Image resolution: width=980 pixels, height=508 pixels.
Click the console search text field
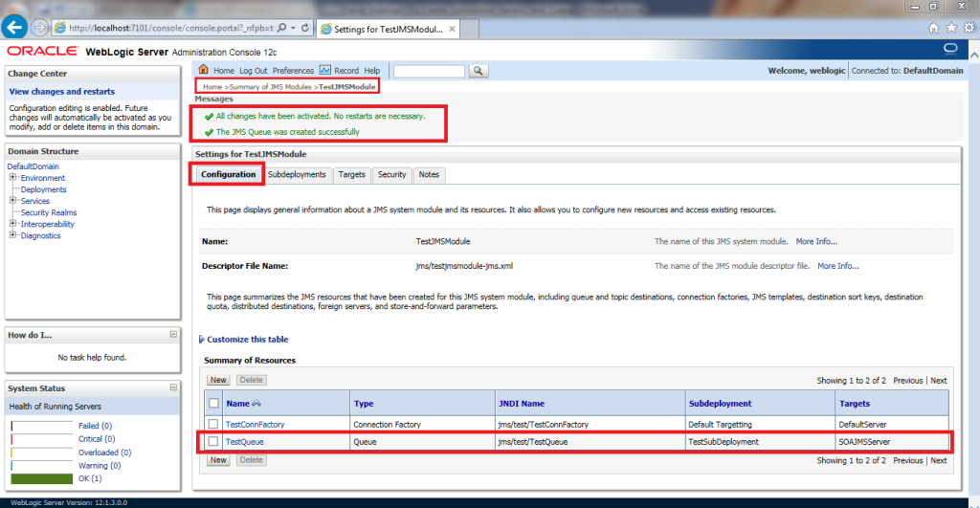click(x=428, y=71)
